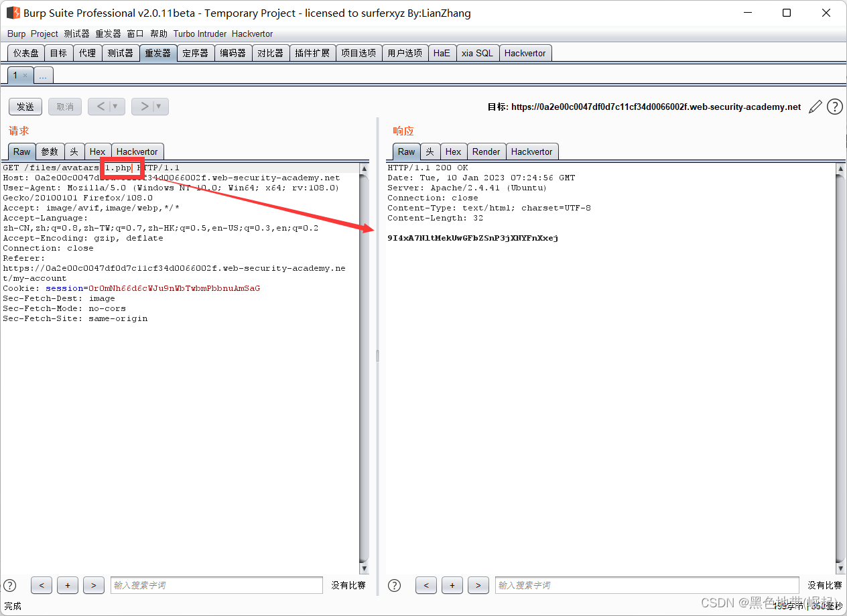
Task: Open the Hackvertor menu bar item
Action: point(252,34)
